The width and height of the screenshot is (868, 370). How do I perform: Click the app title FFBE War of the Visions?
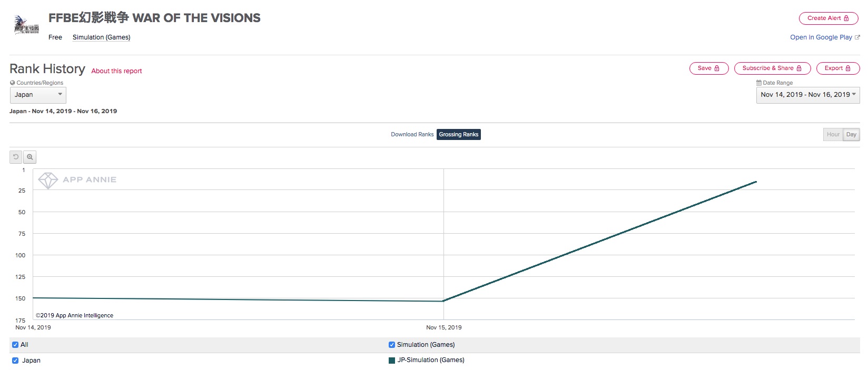[154, 18]
